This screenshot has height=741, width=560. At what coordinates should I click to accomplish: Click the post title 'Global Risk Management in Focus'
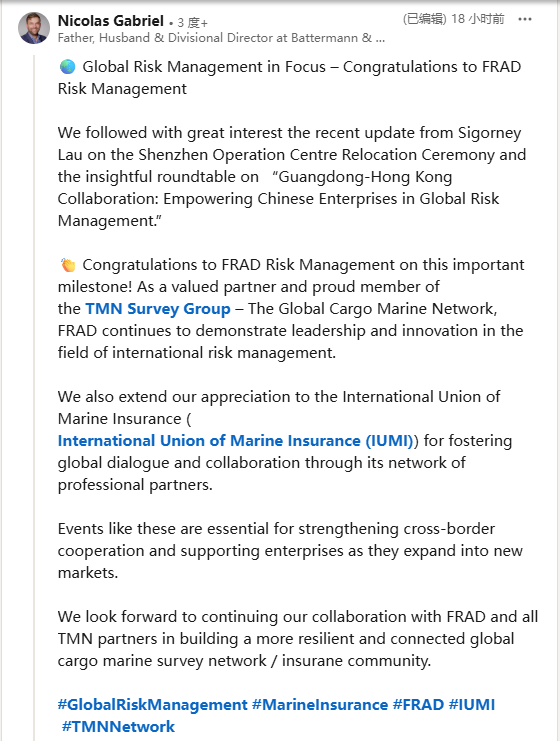(204, 67)
